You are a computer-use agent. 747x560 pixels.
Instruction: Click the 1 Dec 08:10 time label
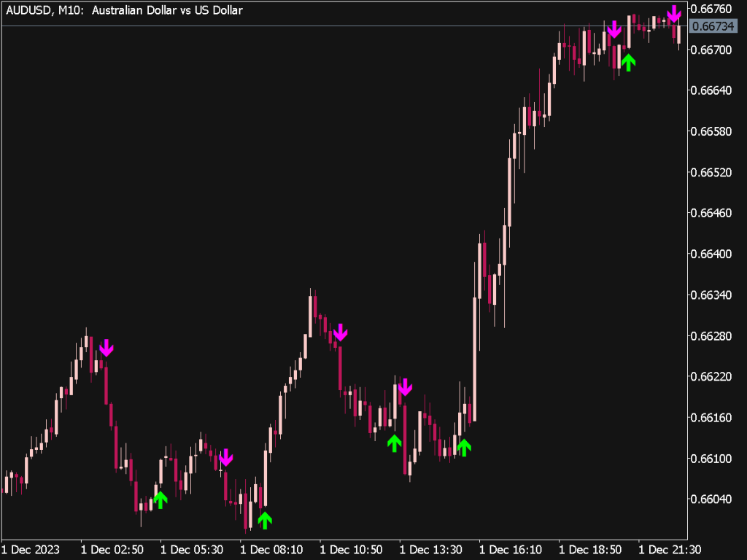pos(271,550)
